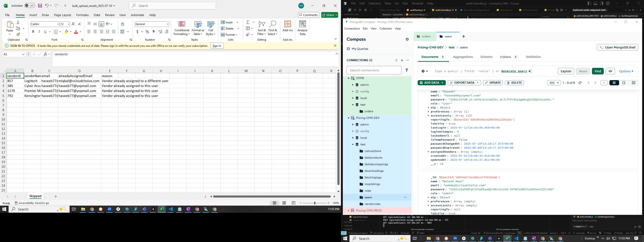Open the Name Box dropdown for A1
644x242 pixels.
23,54
